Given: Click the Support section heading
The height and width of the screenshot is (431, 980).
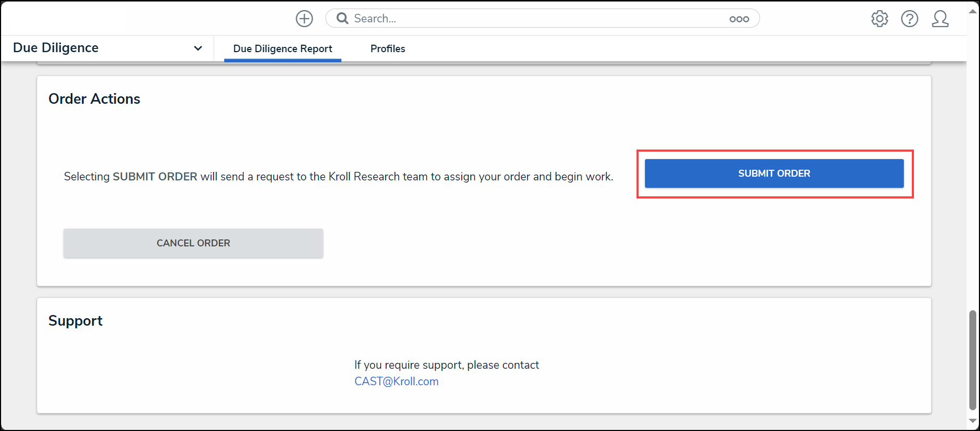Looking at the screenshot, I should [76, 321].
